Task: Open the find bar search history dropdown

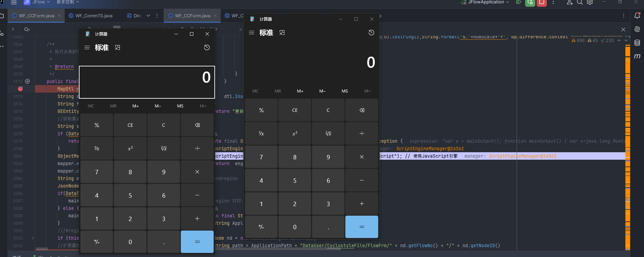Action: pos(27,29)
